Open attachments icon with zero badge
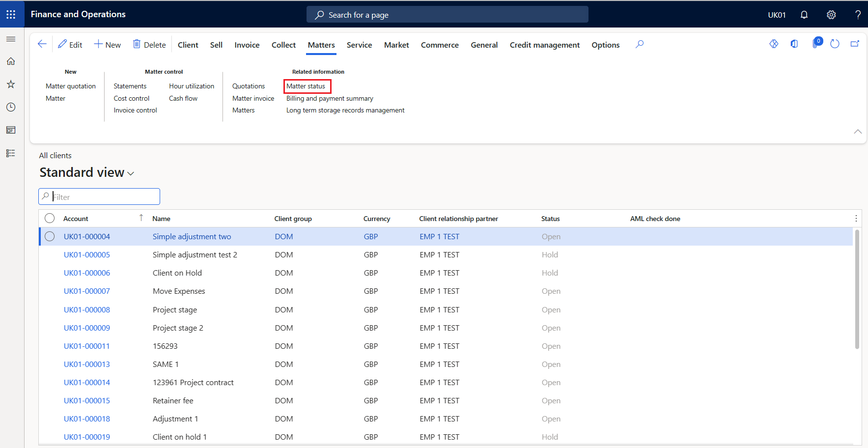The image size is (868, 448). point(816,43)
